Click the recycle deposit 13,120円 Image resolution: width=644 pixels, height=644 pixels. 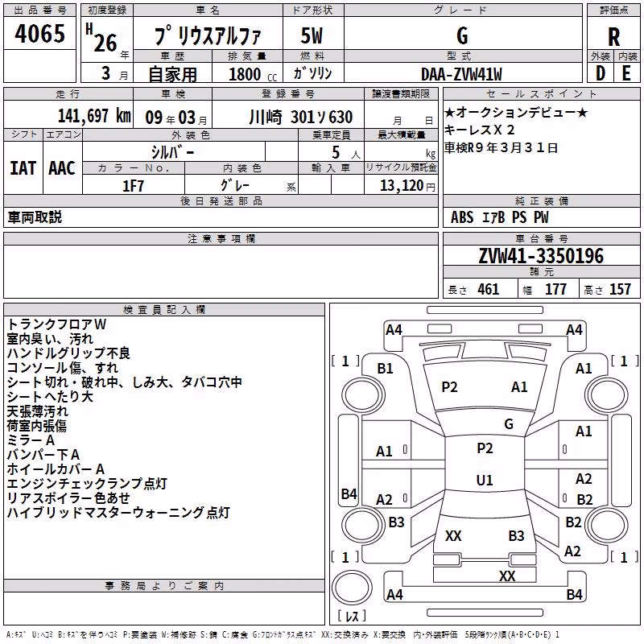tap(407, 186)
